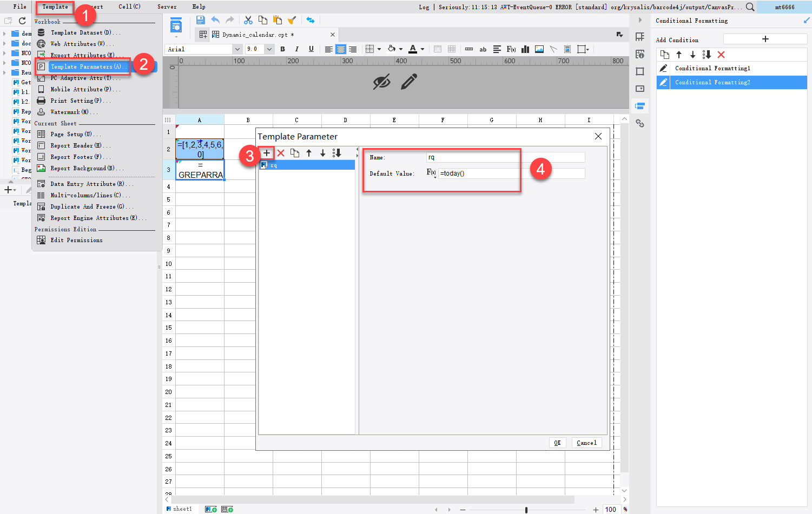Open the Insert Chart icon in the toolbar

tap(524, 49)
